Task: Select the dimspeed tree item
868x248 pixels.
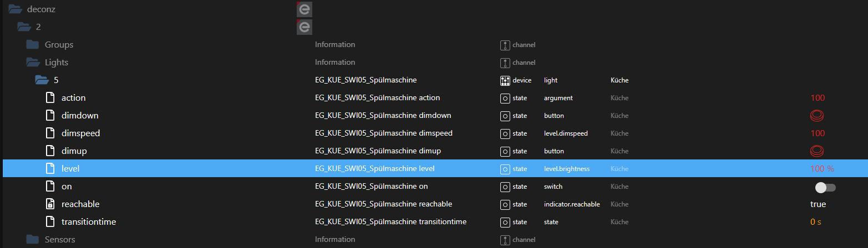Action: coord(80,133)
